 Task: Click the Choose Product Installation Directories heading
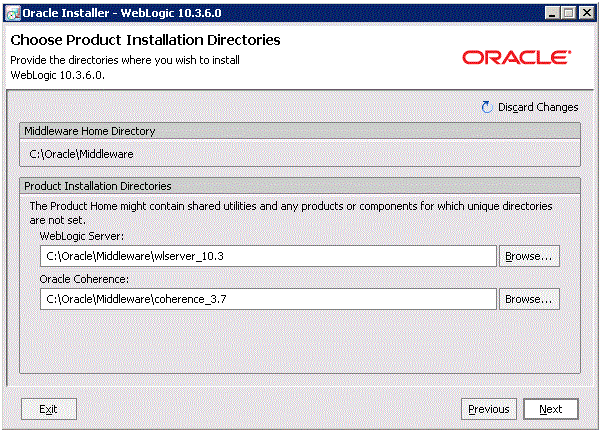point(145,40)
